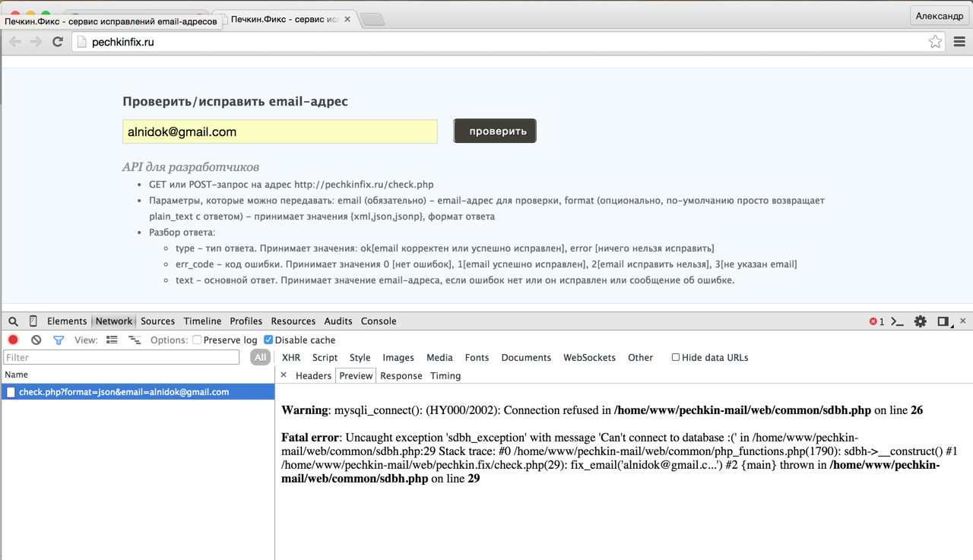Select the check.php request row
The width and height of the screenshot is (973, 560).
(138, 392)
